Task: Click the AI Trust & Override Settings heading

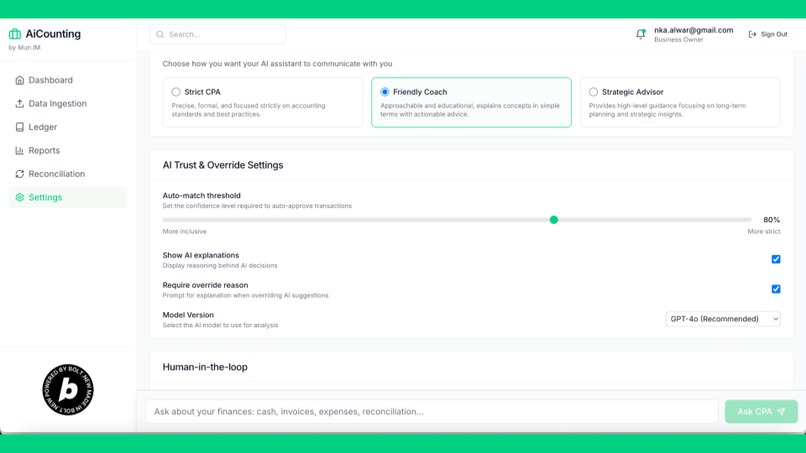Action: coord(223,165)
